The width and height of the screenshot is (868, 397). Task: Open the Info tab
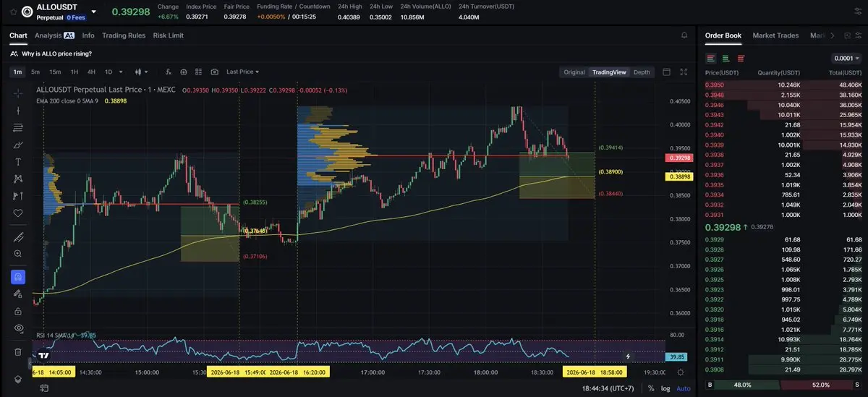pyautogui.click(x=88, y=35)
